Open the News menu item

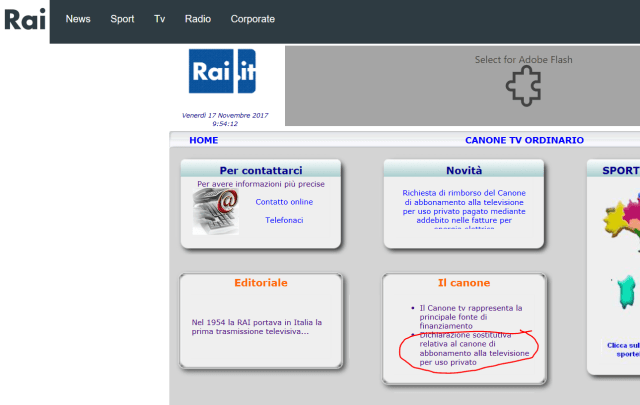[x=78, y=19]
